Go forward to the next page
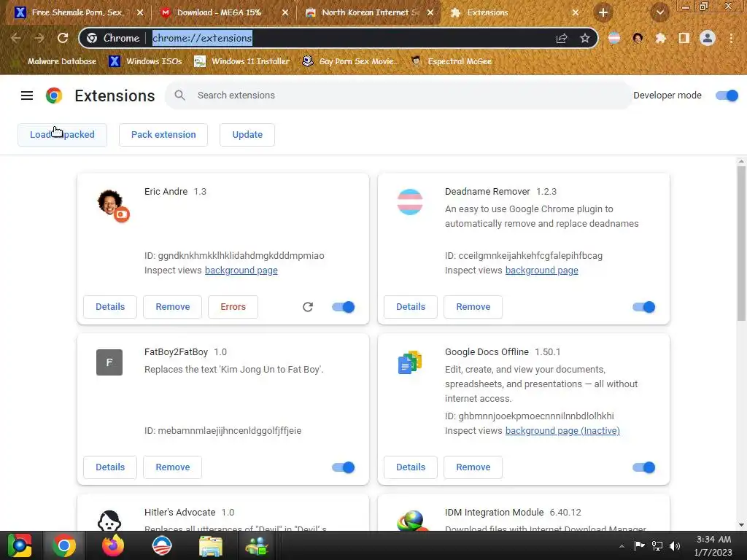Viewport: 747px width, 560px height. [x=39, y=38]
